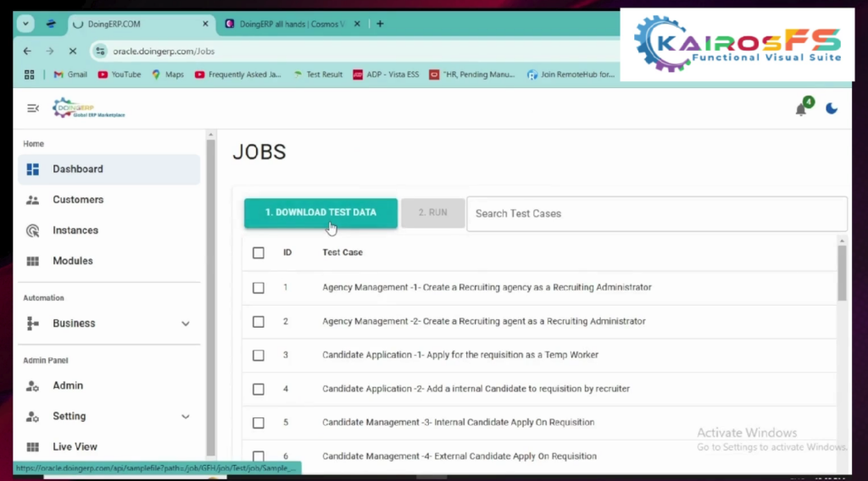
Task: Select checkbox for test case 1
Action: coord(259,288)
